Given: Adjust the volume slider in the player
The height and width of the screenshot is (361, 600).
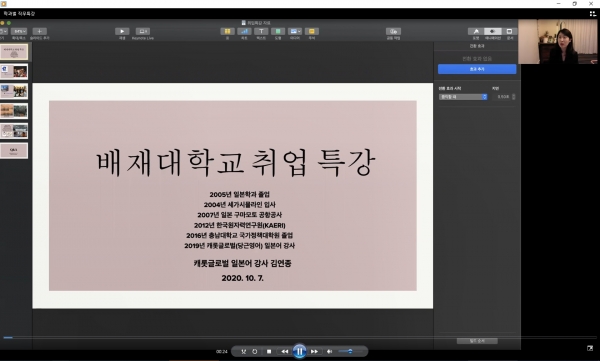Looking at the screenshot, I should tap(350, 351).
